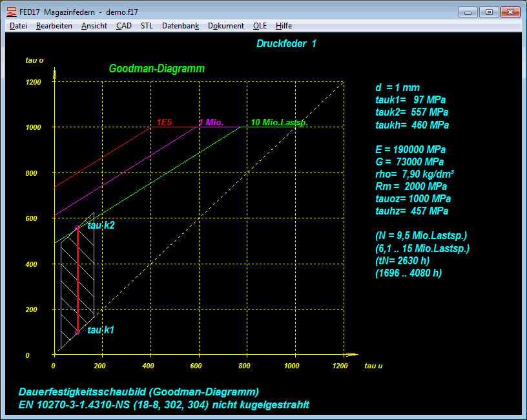
Task: Minimize the FED17 window
Action: (468, 12)
